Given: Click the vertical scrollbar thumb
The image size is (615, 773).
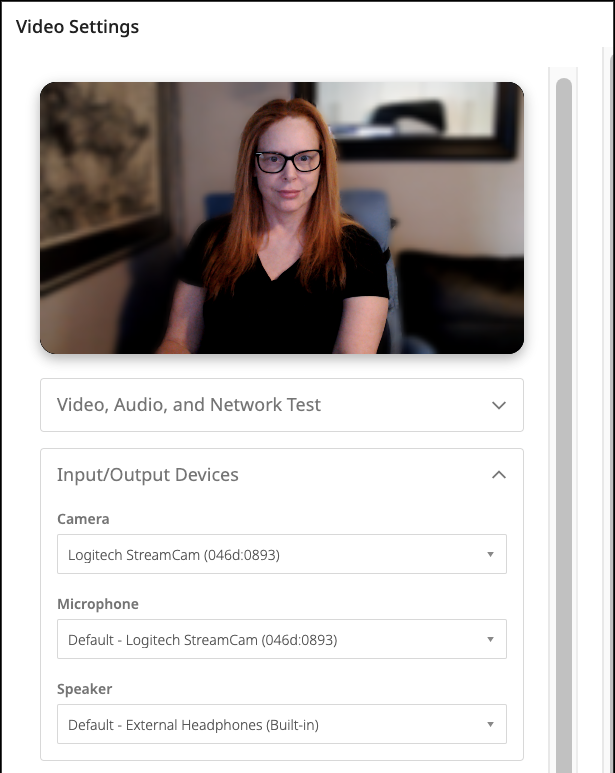Looking at the screenshot, I should (564, 424).
